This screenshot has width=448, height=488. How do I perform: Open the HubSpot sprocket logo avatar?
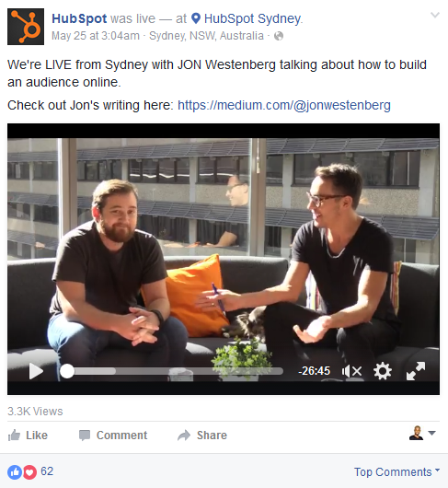pyautogui.click(x=26, y=27)
